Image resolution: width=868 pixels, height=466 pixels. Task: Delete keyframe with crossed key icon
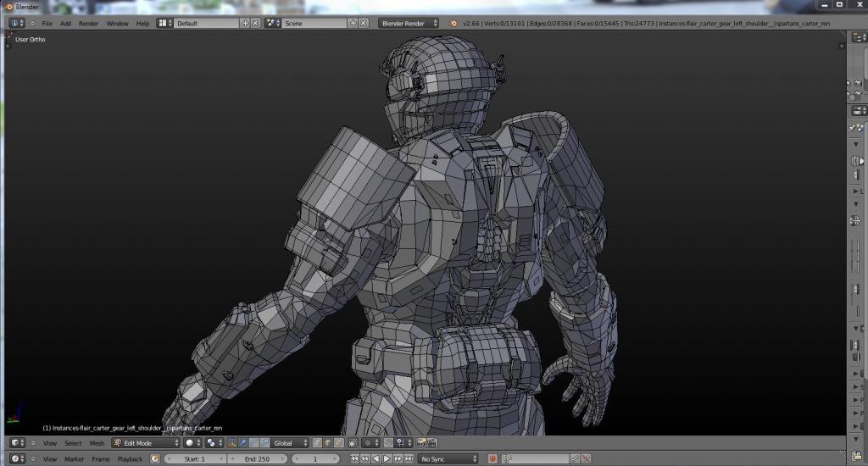[586, 459]
